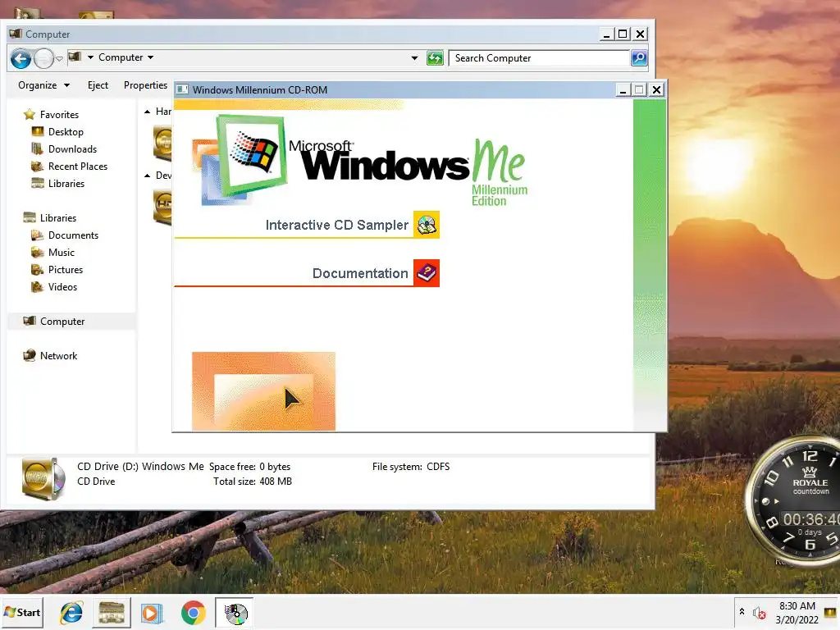Click the Downloads icon in sidebar
Image resolution: width=840 pixels, height=630 pixels.
(x=38, y=148)
